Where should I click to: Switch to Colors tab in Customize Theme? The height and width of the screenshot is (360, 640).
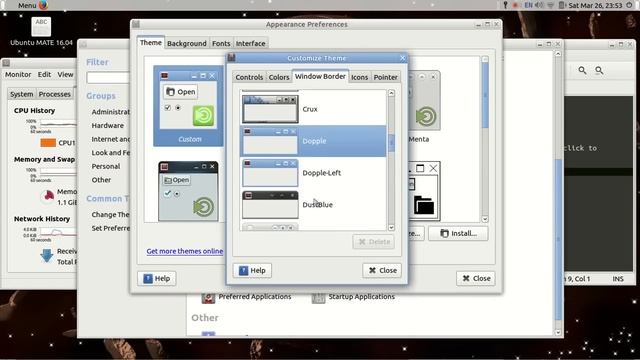click(279, 77)
